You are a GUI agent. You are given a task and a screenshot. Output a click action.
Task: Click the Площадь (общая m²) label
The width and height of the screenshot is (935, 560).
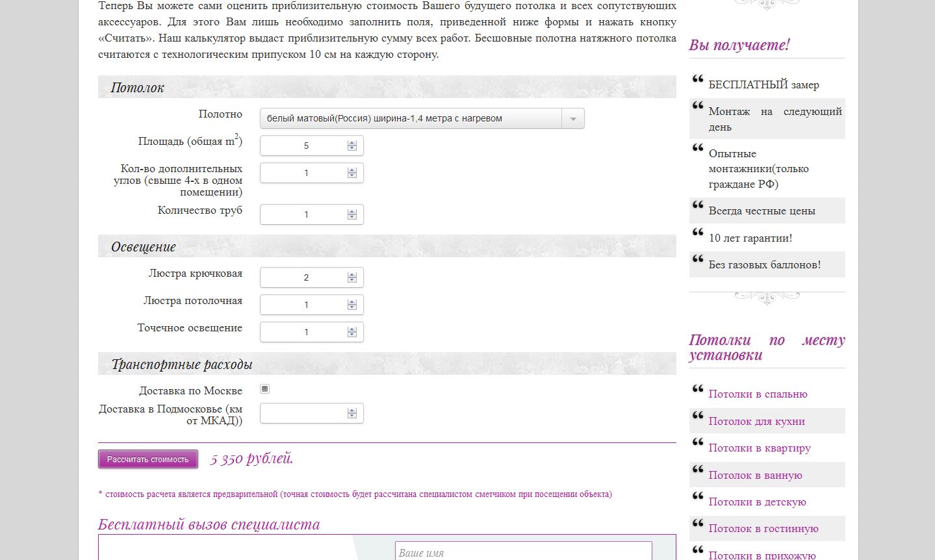190,140
